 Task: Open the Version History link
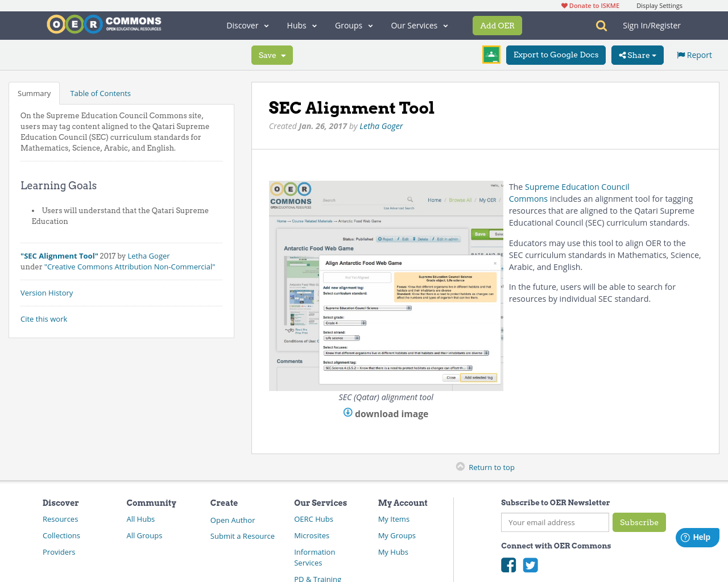pos(47,292)
